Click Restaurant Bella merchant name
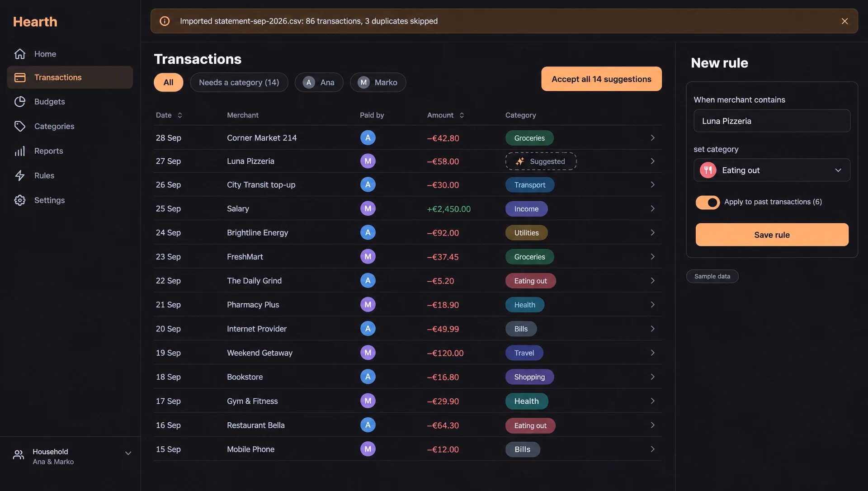The image size is (868, 491). [x=256, y=425]
